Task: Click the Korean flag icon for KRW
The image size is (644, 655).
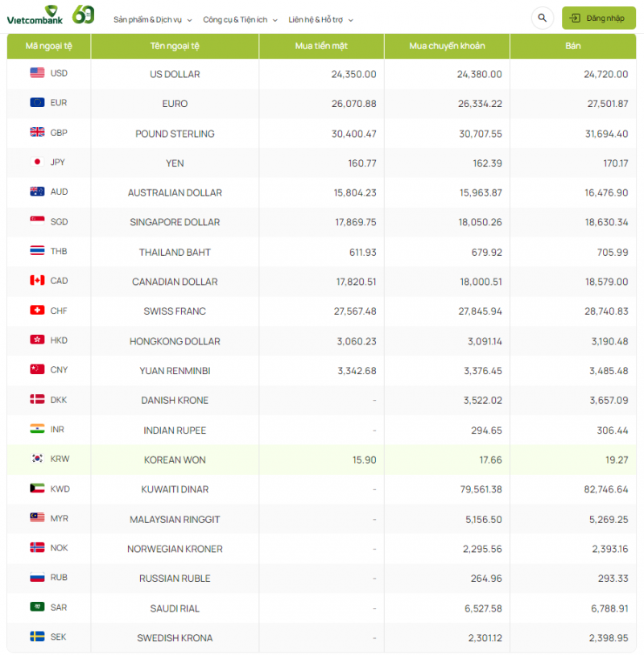Action: click(37, 459)
